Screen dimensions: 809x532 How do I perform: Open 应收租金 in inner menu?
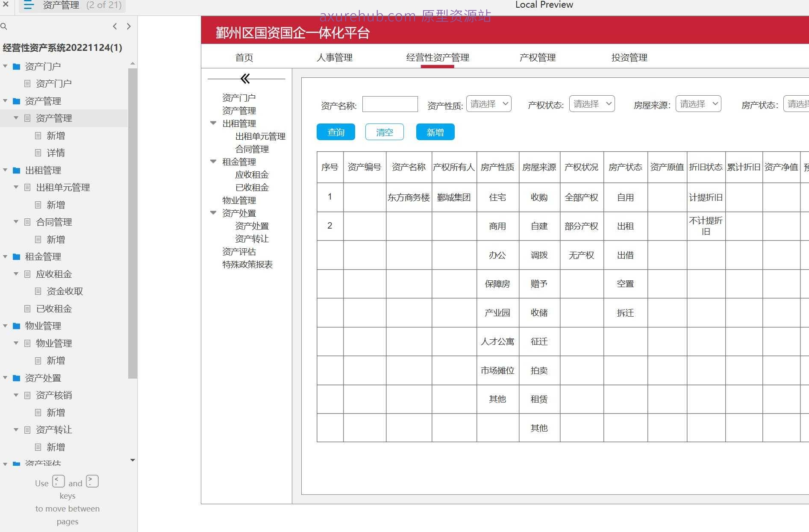(252, 175)
